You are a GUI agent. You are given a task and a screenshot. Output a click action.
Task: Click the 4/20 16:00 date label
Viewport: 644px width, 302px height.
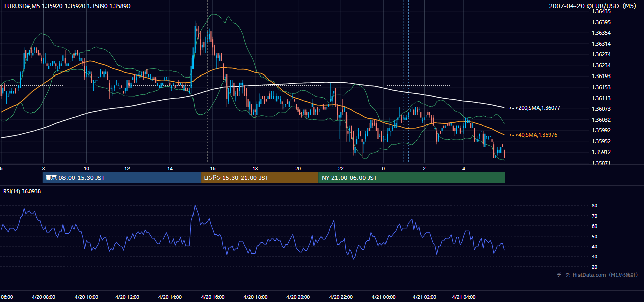tap(212, 297)
